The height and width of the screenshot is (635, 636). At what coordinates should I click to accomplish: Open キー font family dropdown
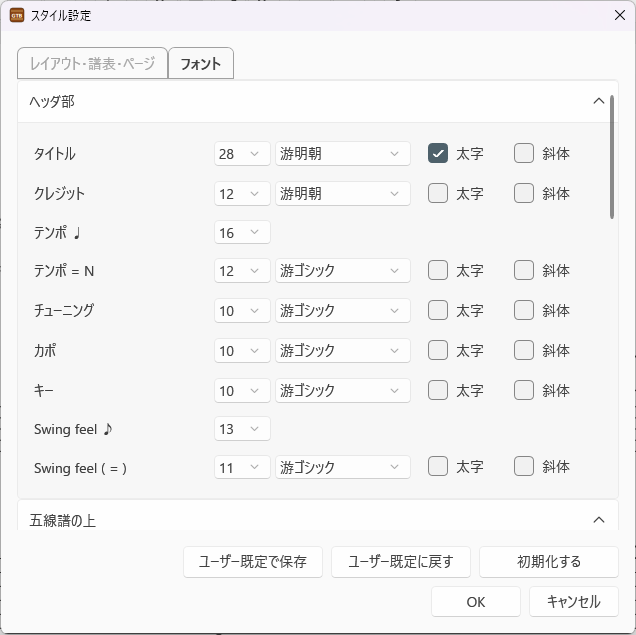(x=343, y=390)
